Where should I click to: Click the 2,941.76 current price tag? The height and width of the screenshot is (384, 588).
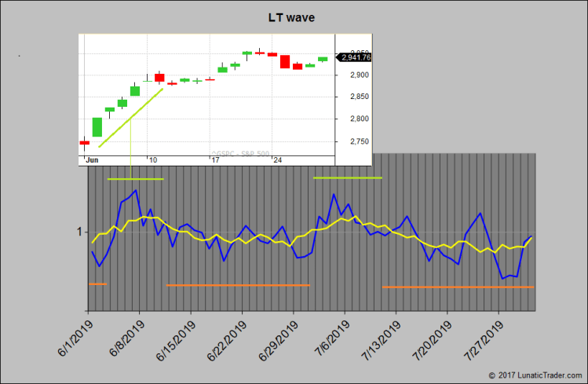pyautogui.click(x=354, y=57)
